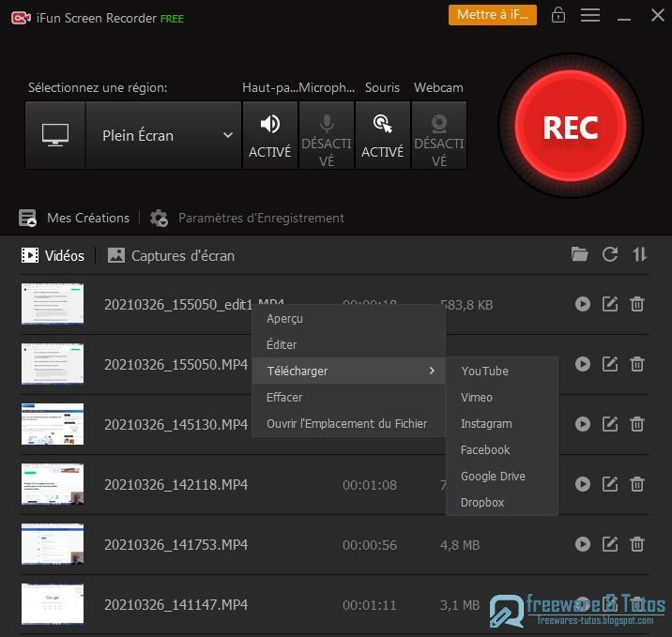The width and height of the screenshot is (672, 637).
Task: Switch to the Vidéos tab
Action: point(53,255)
